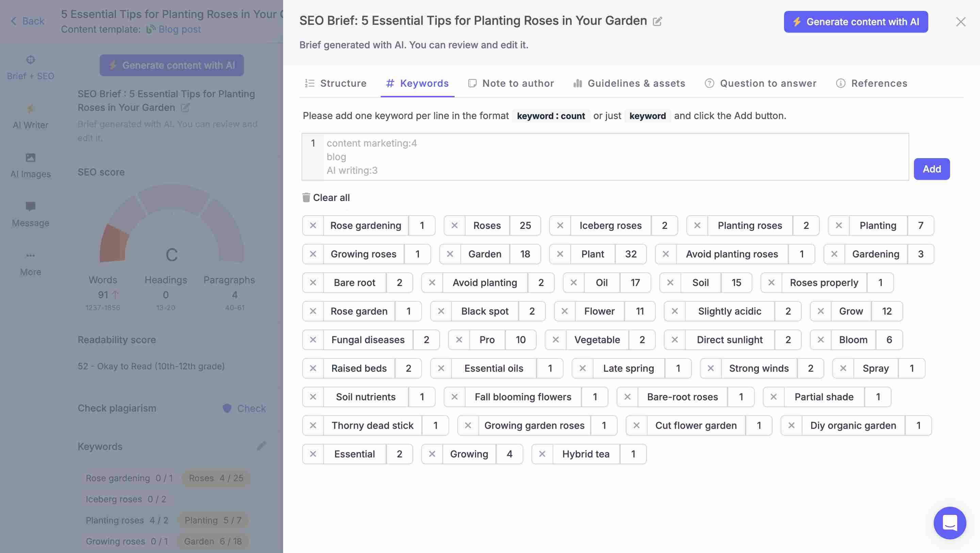
Task: Remove the Diy organic garden keyword
Action: click(791, 425)
